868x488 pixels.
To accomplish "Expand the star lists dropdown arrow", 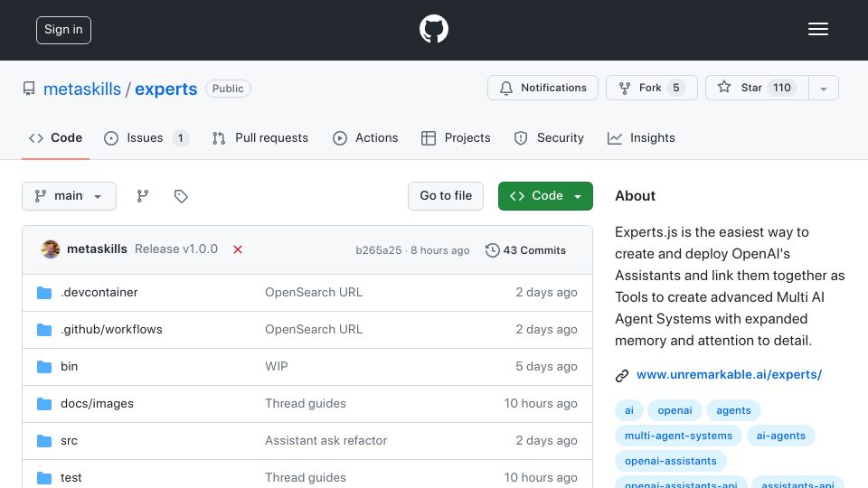I will [x=823, y=89].
